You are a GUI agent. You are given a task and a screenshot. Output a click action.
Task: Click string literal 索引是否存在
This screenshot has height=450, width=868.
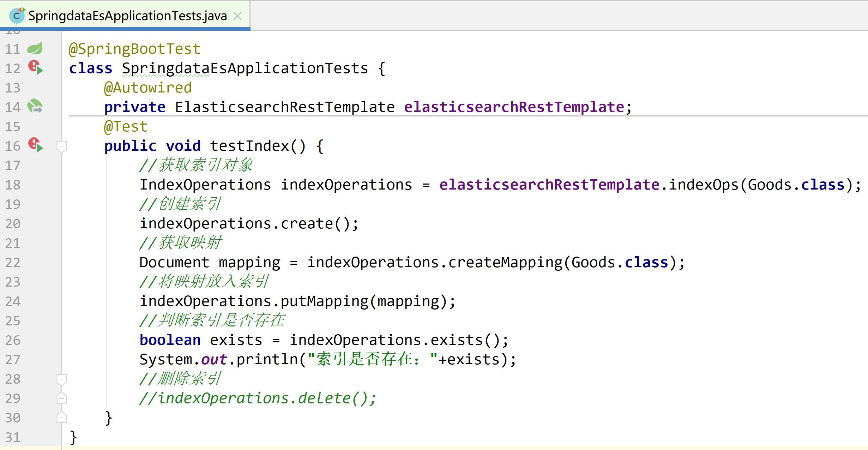tap(373, 359)
